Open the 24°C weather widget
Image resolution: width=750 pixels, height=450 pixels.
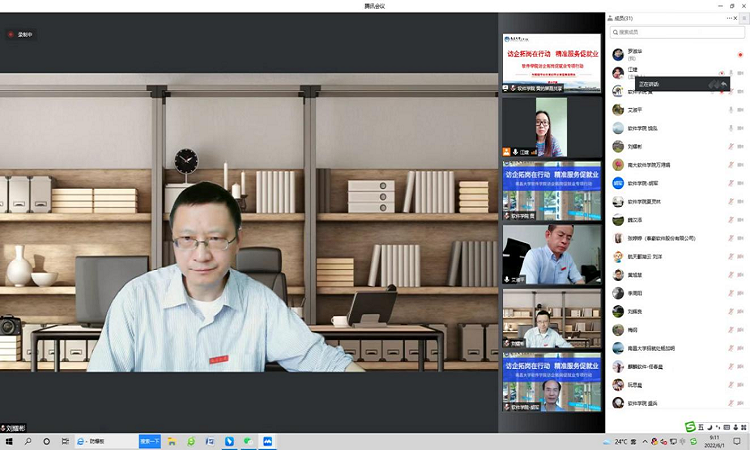click(620, 441)
